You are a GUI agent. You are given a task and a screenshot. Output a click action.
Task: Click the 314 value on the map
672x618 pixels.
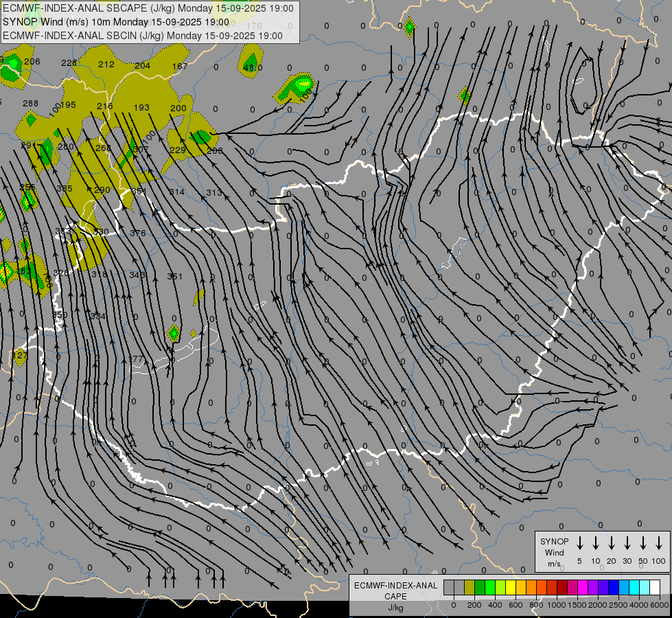(x=177, y=192)
